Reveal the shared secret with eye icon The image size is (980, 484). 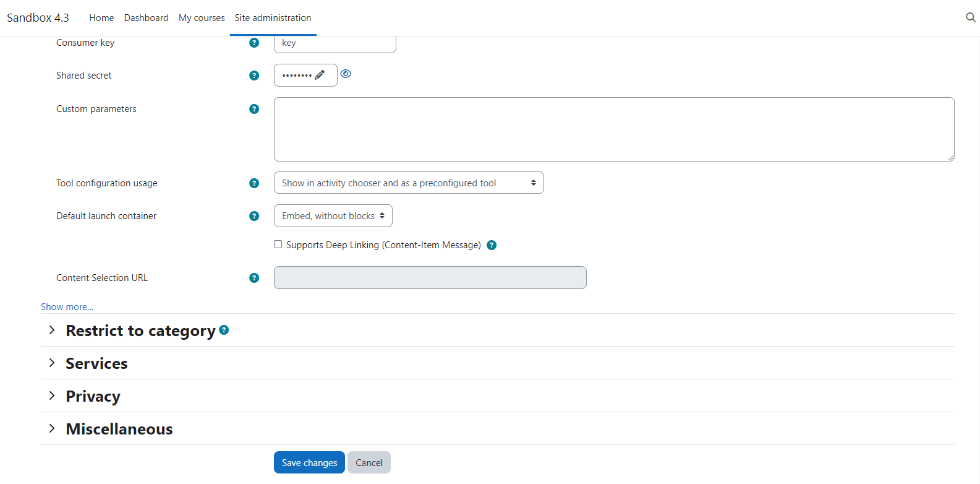pos(346,74)
